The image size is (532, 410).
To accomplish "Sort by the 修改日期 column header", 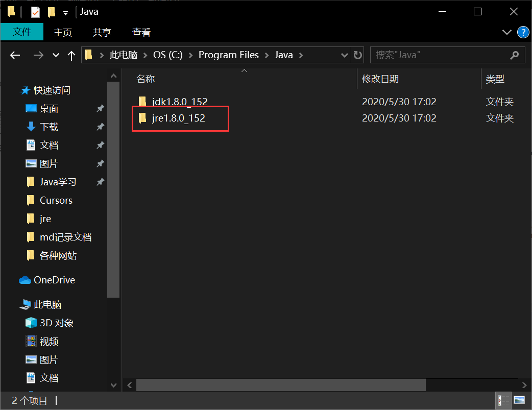I will pos(380,79).
